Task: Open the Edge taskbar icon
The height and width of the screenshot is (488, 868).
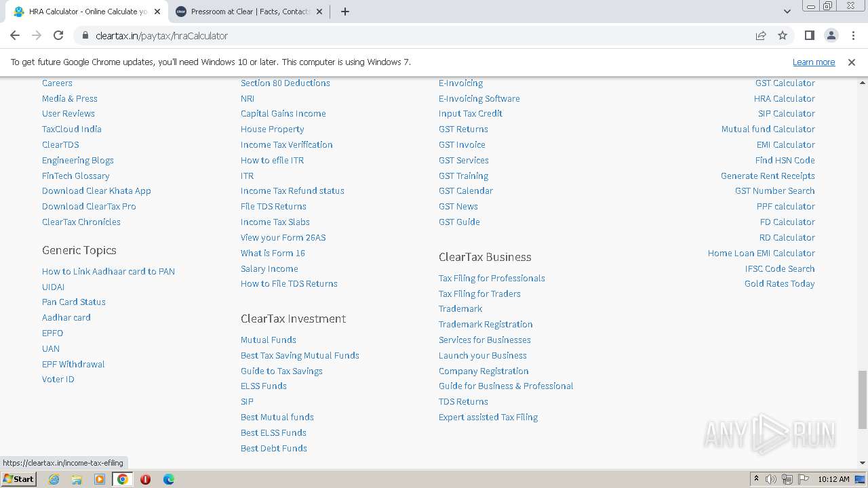Action: pos(168,479)
